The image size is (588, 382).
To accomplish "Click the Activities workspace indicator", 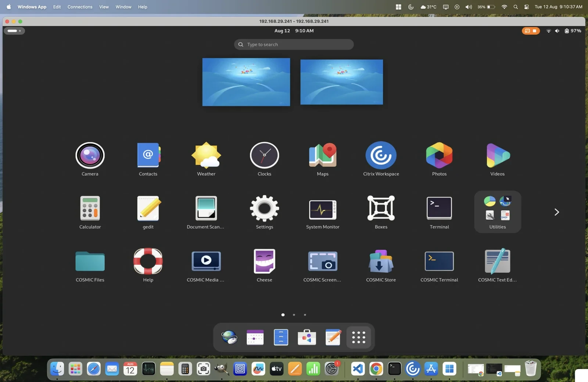I will coord(14,31).
